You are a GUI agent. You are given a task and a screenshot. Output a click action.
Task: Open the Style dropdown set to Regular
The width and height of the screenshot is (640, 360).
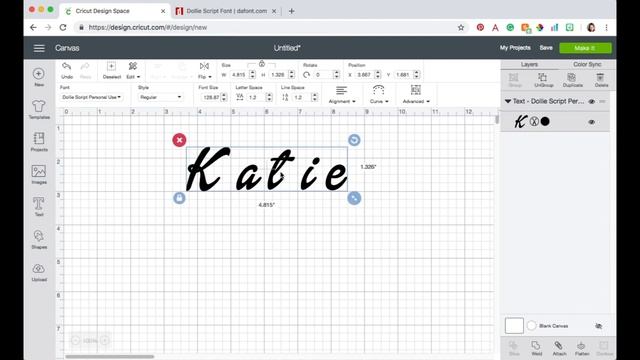pyautogui.click(x=160, y=97)
